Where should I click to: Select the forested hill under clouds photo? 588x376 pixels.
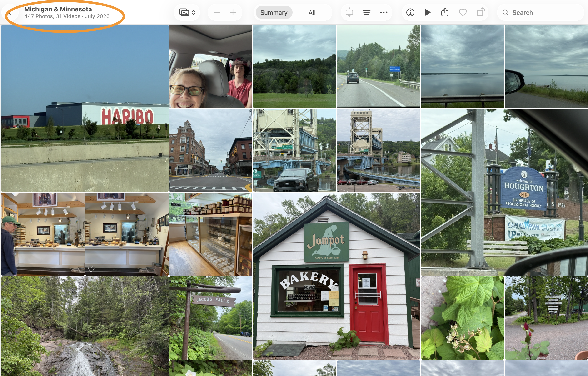click(x=294, y=66)
